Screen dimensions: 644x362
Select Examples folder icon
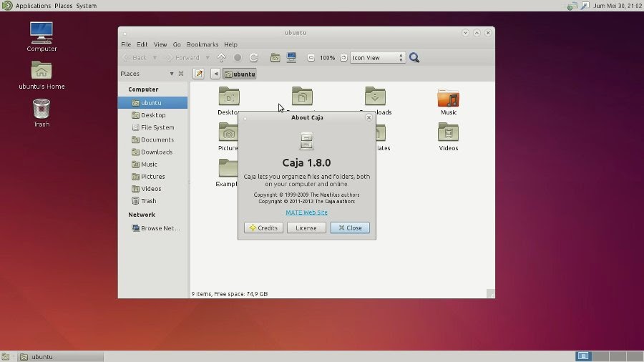(228, 168)
